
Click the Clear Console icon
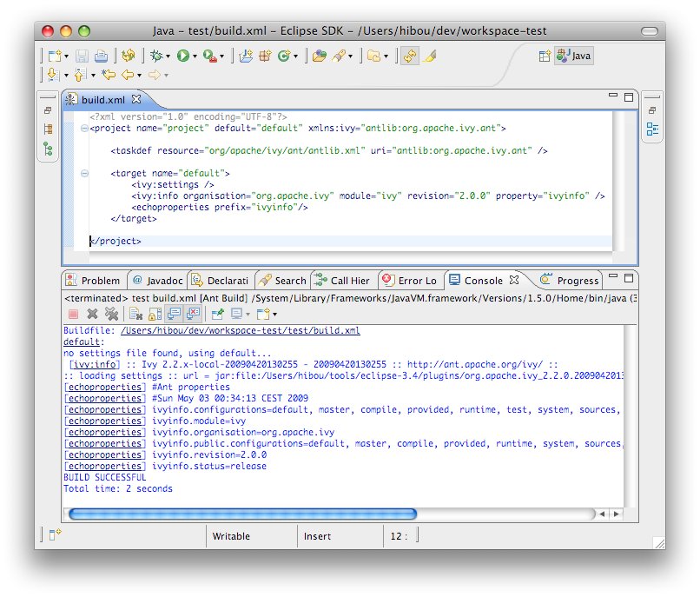(x=135, y=314)
